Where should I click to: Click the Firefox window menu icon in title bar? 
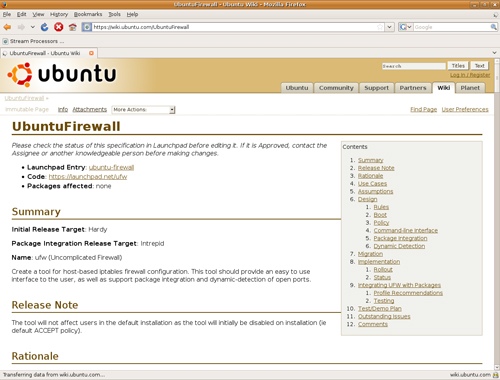[3, 4]
